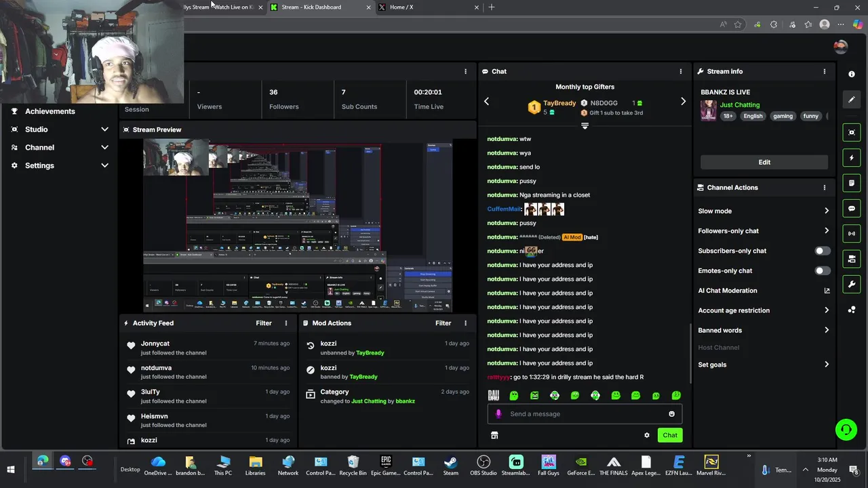868x488 pixels.
Task: Open AI Chat Moderation external link icon
Action: 827,291
